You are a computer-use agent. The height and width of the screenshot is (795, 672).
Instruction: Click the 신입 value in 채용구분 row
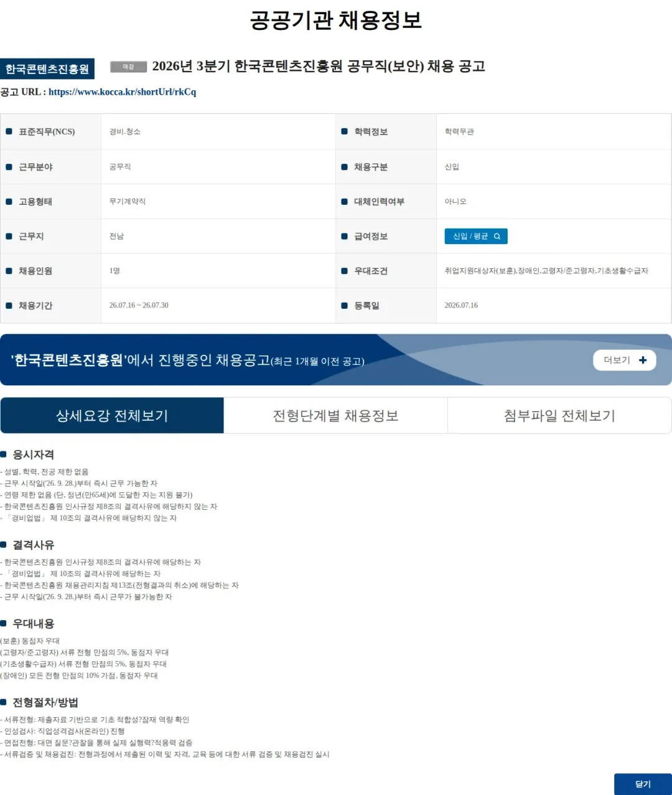point(452,167)
